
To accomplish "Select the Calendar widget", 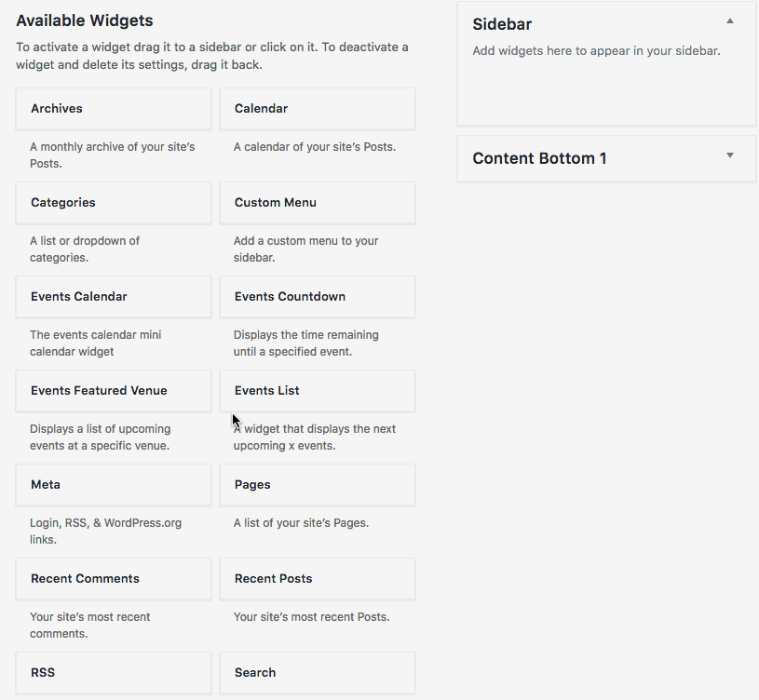I will point(317,108).
